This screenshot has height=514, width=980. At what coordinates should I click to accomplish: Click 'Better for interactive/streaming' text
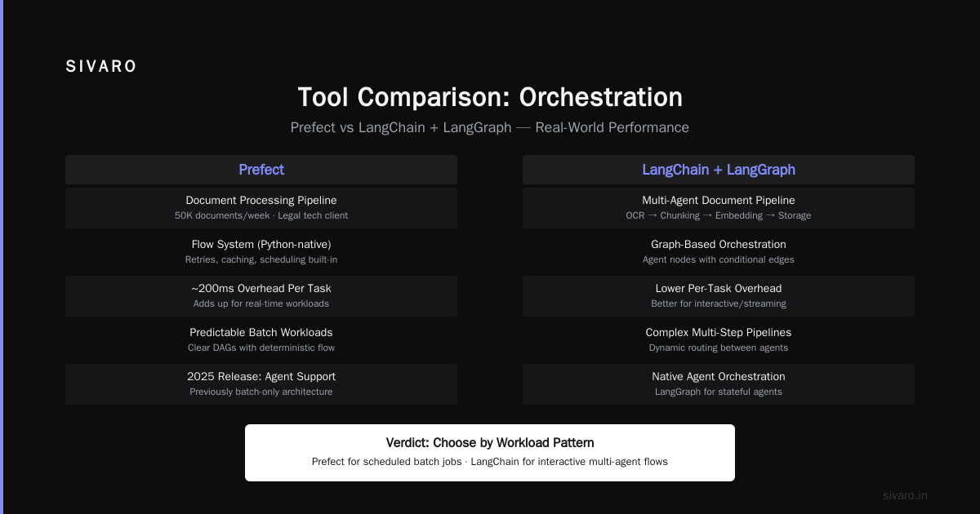[719, 304]
